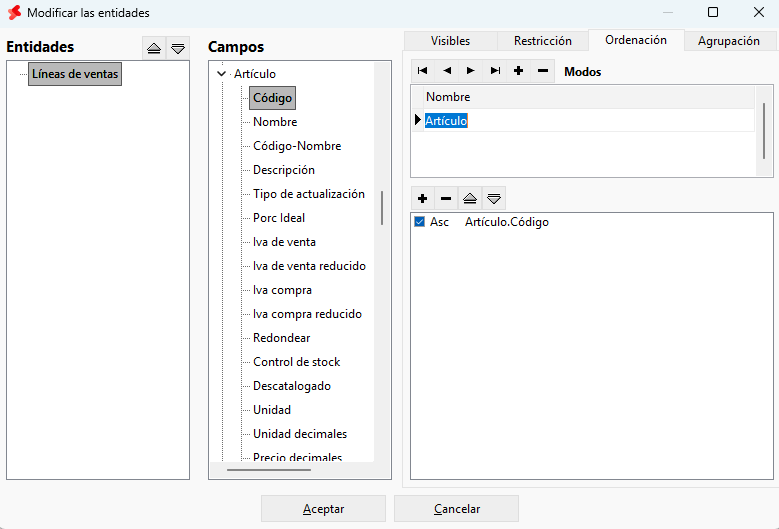Image resolution: width=779 pixels, height=529 pixels.
Task: Delete current mode from Modos toolbar
Action: pyautogui.click(x=543, y=71)
